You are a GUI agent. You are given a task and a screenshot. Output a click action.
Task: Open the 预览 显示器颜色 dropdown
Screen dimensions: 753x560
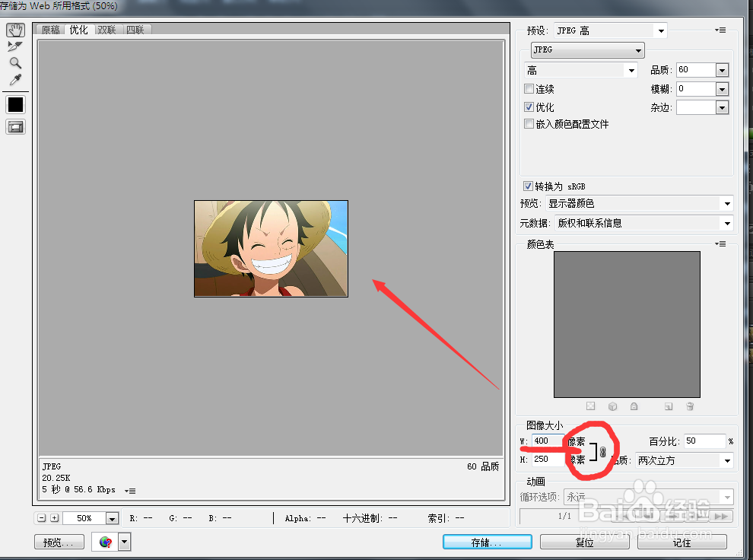639,204
